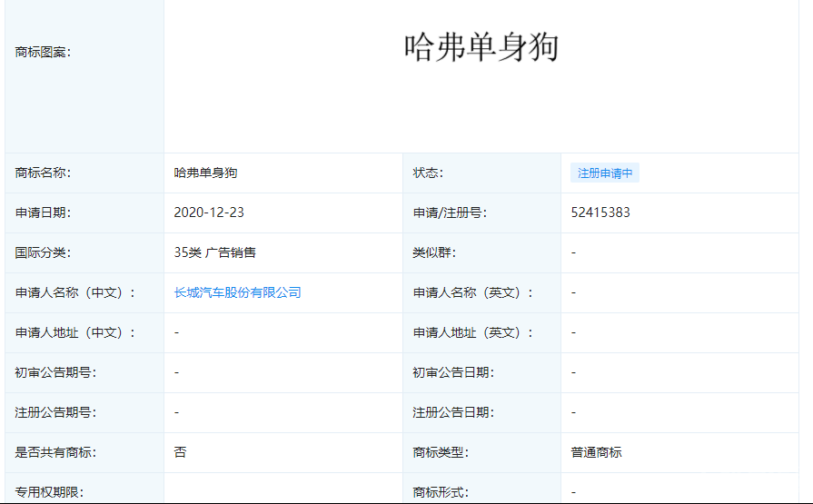
Task: Click the 状态 label
Action: 428,173
